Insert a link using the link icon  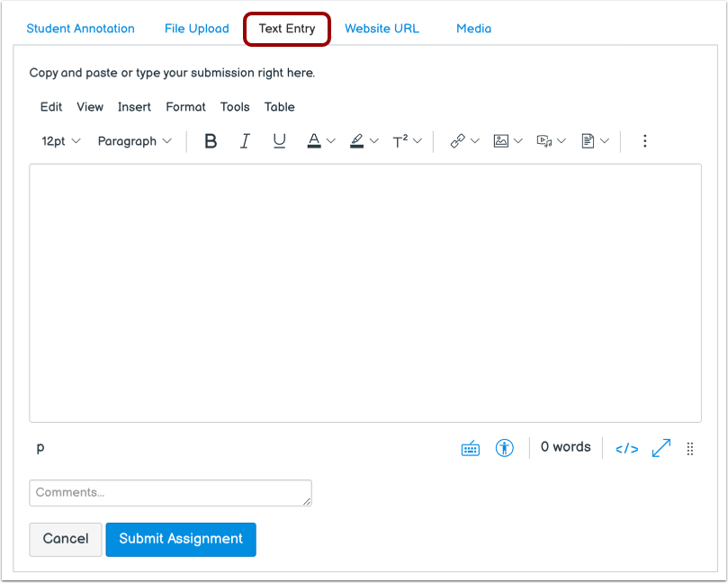[461, 140]
